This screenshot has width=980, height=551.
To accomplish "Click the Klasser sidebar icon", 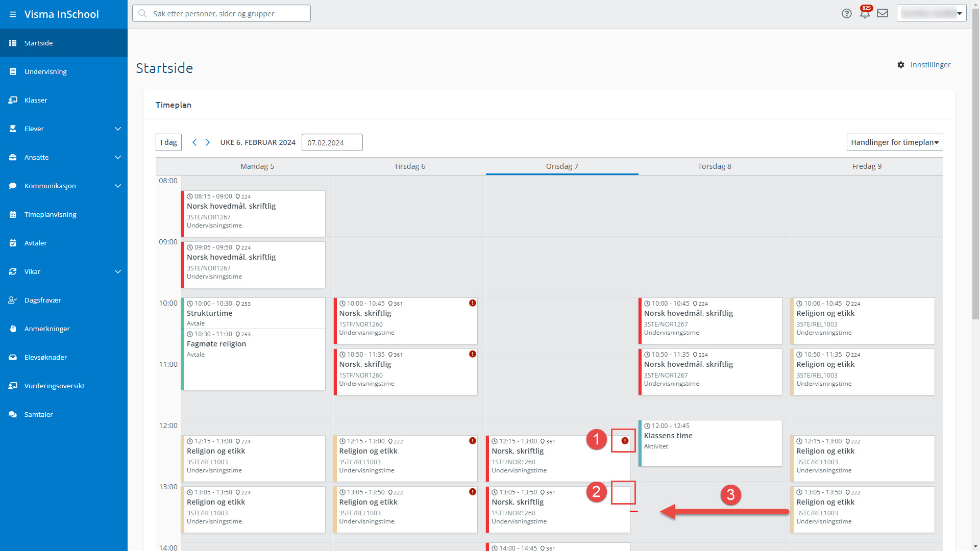I will (13, 100).
